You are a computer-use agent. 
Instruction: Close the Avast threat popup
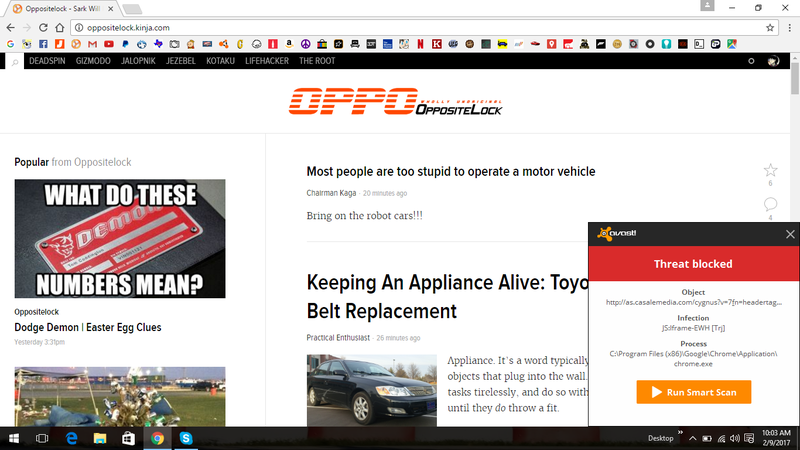790,234
